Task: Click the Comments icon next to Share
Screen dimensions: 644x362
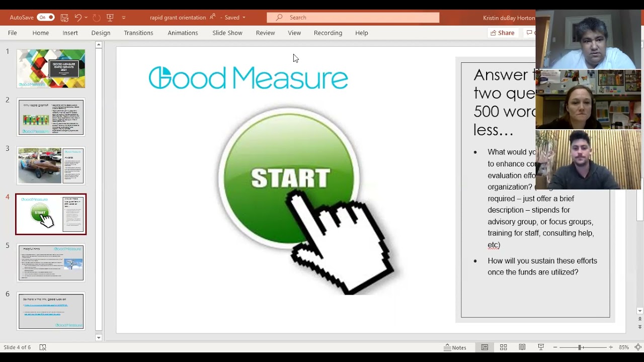Action: 529,33
